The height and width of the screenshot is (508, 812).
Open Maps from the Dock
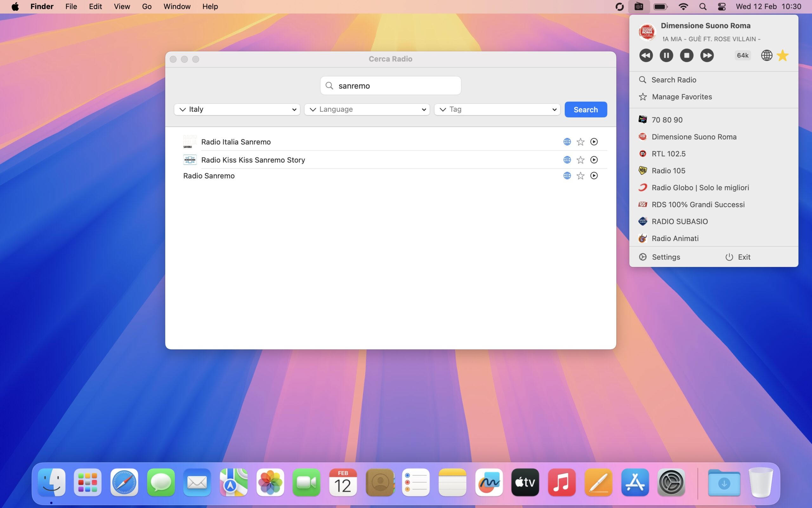tap(233, 482)
